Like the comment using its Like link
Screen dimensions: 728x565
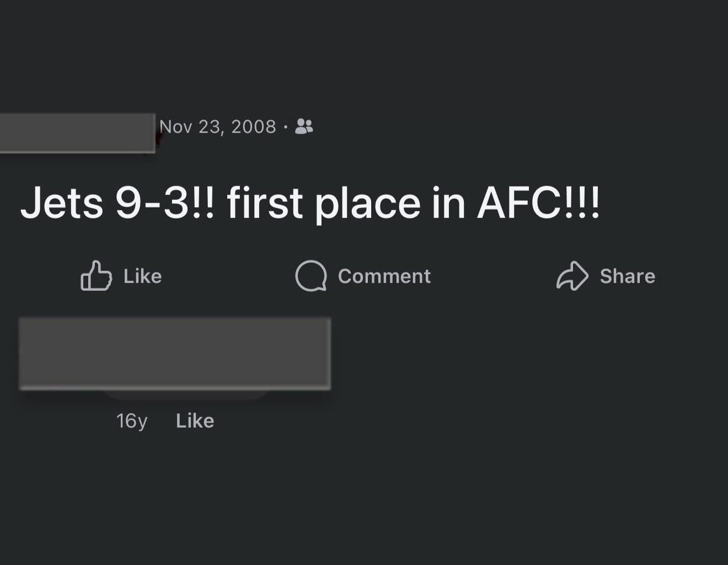click(195, 420)
